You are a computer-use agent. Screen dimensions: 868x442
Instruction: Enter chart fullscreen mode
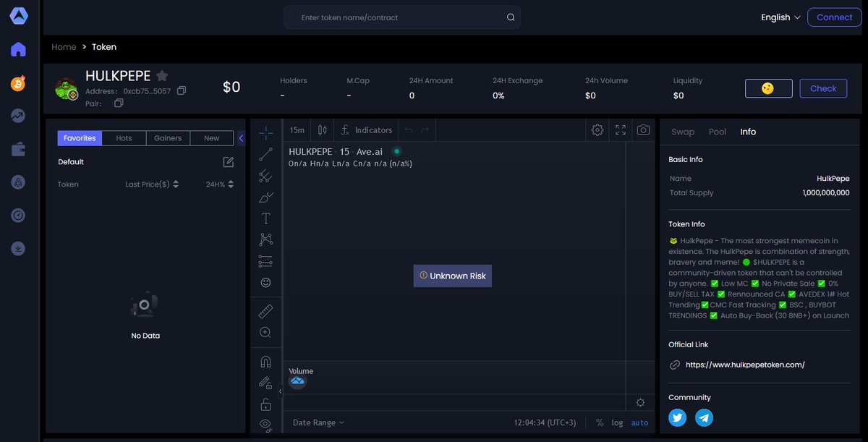(x=621, y=130)
